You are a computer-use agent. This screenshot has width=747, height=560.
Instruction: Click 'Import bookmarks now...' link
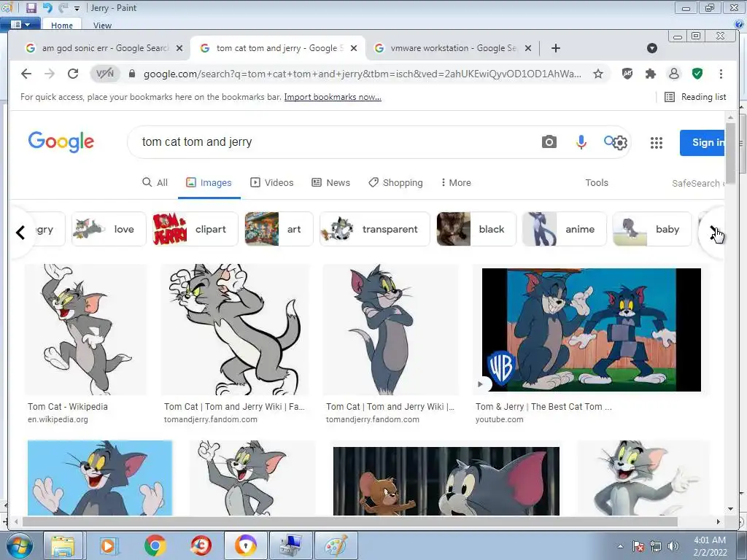[333, 97]
